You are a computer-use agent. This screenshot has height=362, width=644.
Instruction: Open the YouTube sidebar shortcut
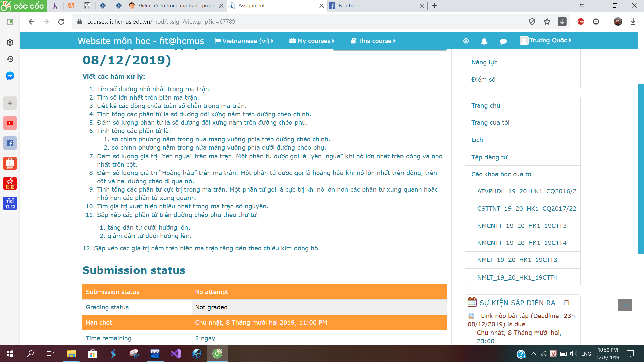tap(10, 123)
